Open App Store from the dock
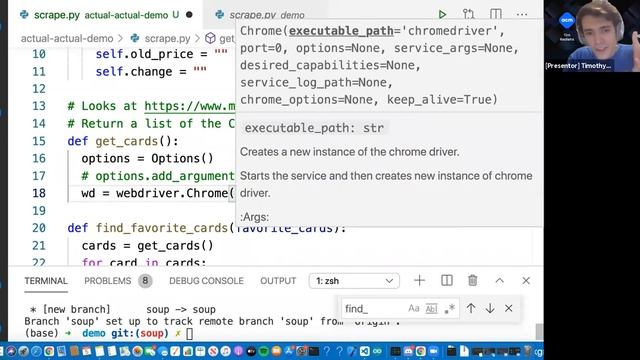 click(x=289, y=351)
